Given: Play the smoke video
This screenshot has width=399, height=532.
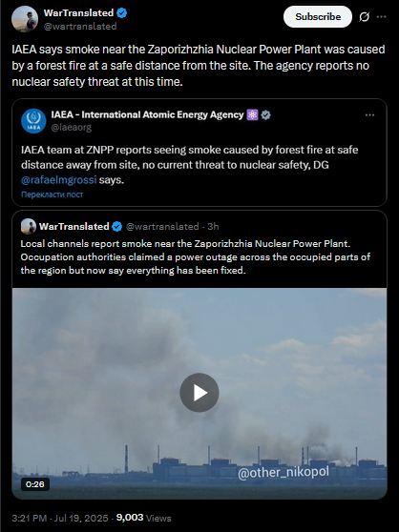Looking at the screenshot, I should click(199, 393).
